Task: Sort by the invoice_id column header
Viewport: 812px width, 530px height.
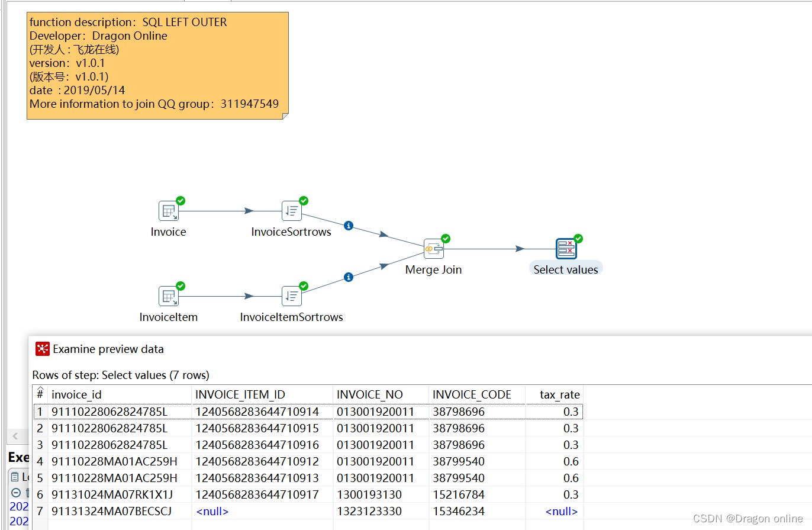Action: (121, 394)
